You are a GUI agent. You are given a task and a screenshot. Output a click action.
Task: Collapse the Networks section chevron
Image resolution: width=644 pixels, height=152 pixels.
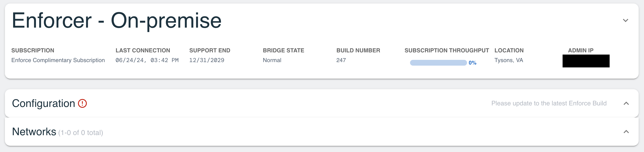point(626,132)
